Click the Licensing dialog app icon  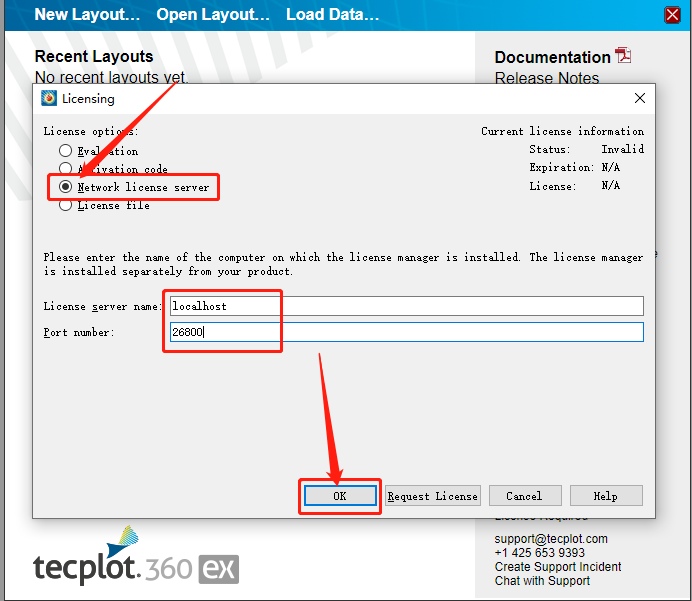point(49,98)
